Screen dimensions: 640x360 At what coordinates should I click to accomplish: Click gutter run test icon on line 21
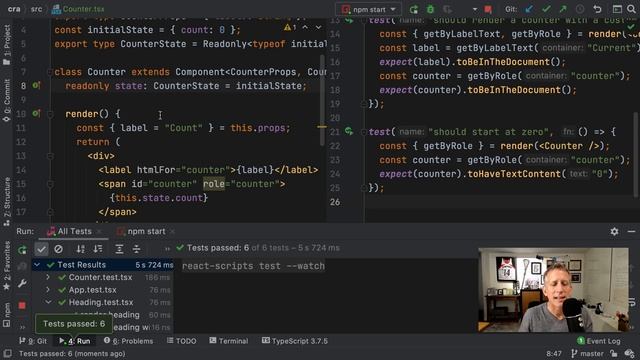click(x=349, y=131)
